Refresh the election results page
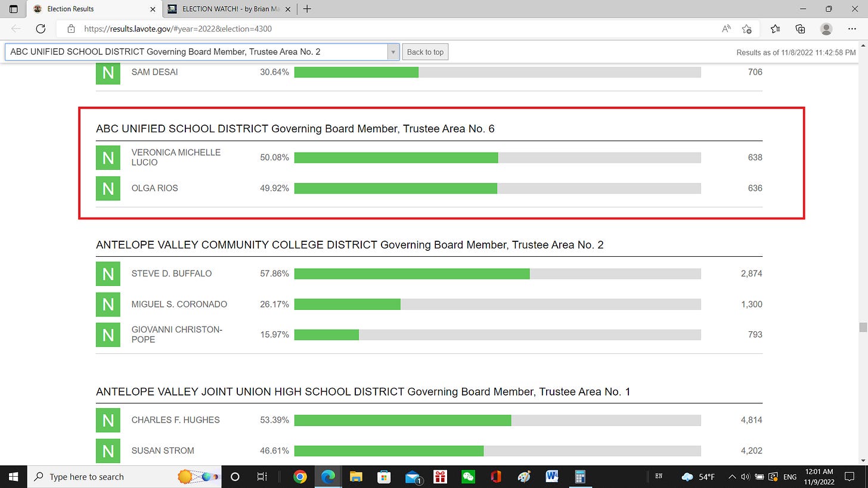 tap(41, 29)
